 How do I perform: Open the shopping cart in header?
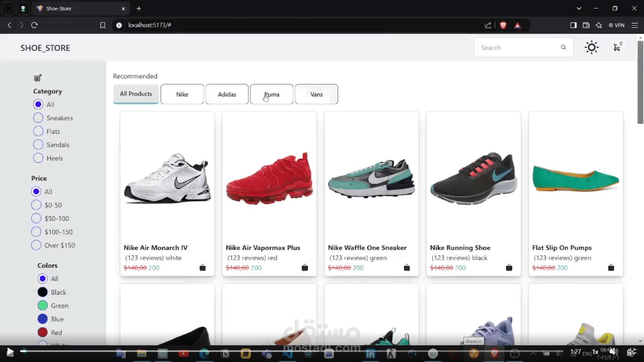coord(617,48)
